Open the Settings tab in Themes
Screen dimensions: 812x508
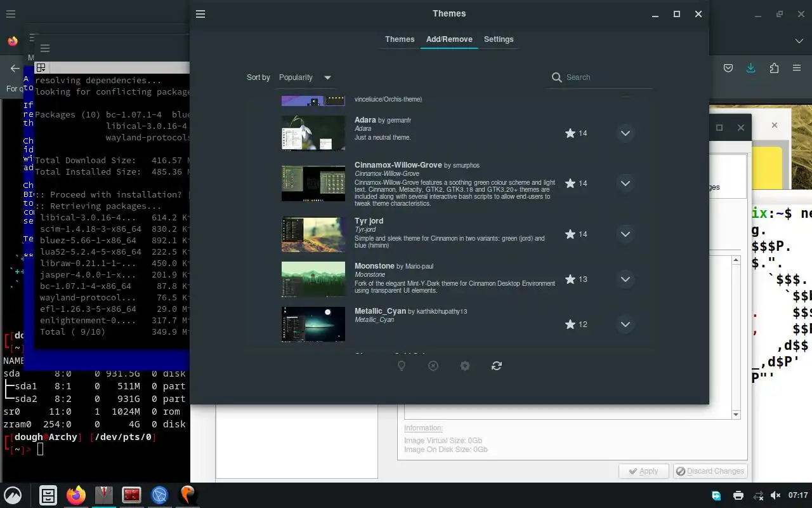(x=499, y=39)
